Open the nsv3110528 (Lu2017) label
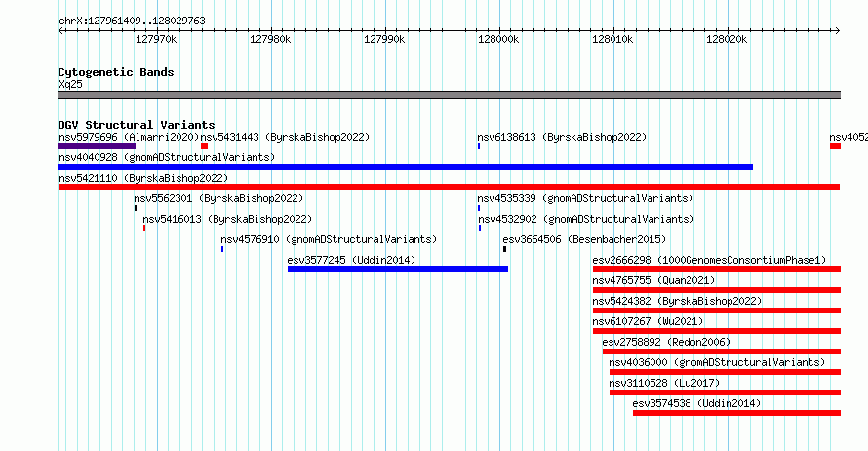The height and width of the screenshot is (451, 868). [664, 383]
